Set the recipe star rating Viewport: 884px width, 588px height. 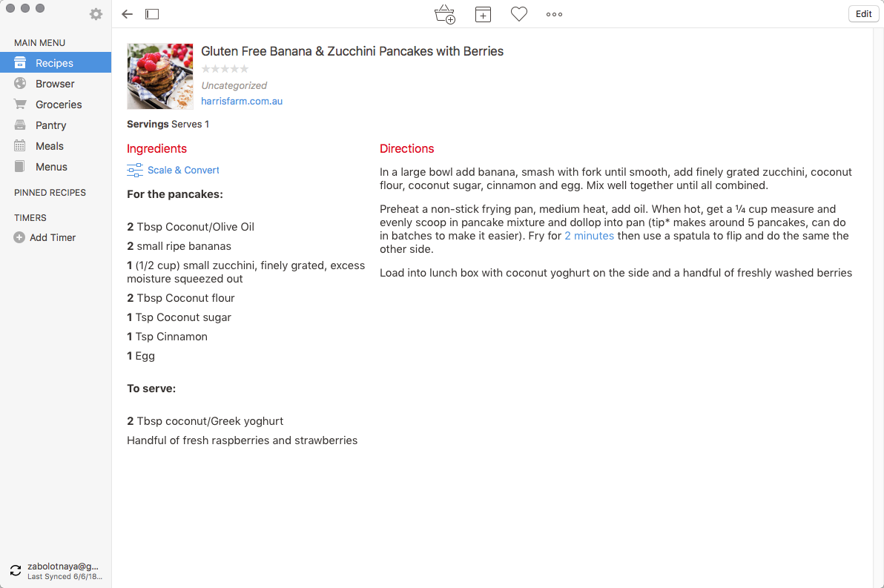tap(225, 69)
